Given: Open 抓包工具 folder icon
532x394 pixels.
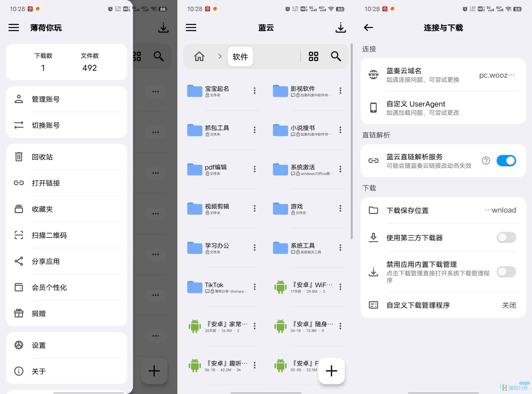Looking at the screenshot, I should (x=195, y=130).
